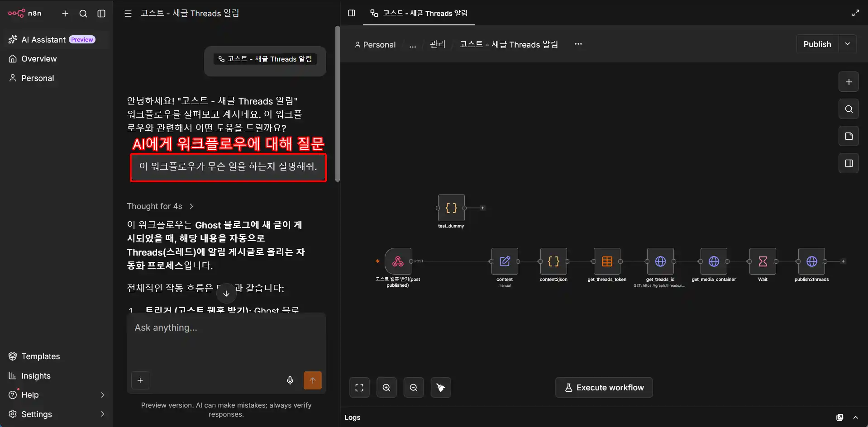Expand the Logs panel chevron
Viewport: 868px width, 427px height.
[x=855, y=418]
